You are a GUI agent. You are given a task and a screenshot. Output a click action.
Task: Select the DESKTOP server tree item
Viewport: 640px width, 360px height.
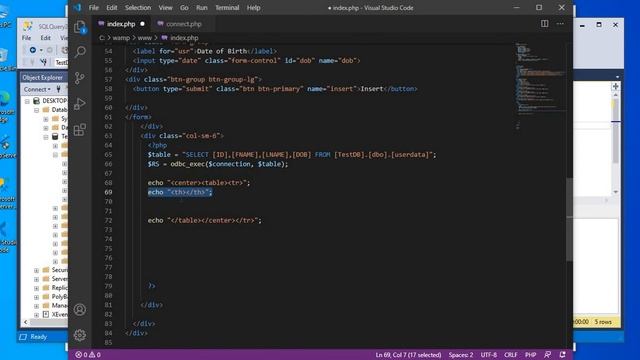(x=50, y=100)
